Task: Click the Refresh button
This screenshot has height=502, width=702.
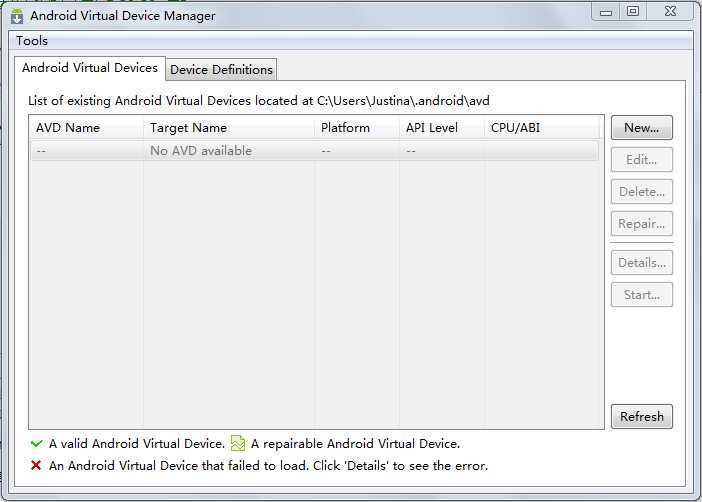Action: pyautogui.click(x=642, y=416)
